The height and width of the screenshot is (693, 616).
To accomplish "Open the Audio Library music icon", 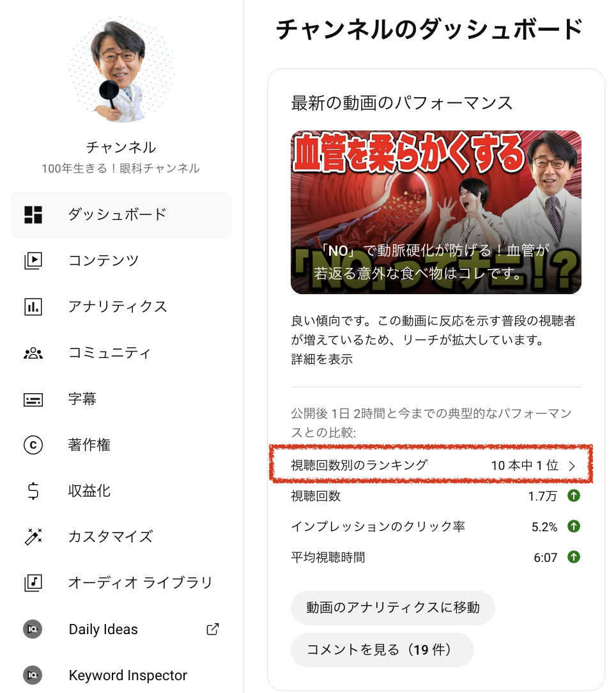I will pos(33,582).
